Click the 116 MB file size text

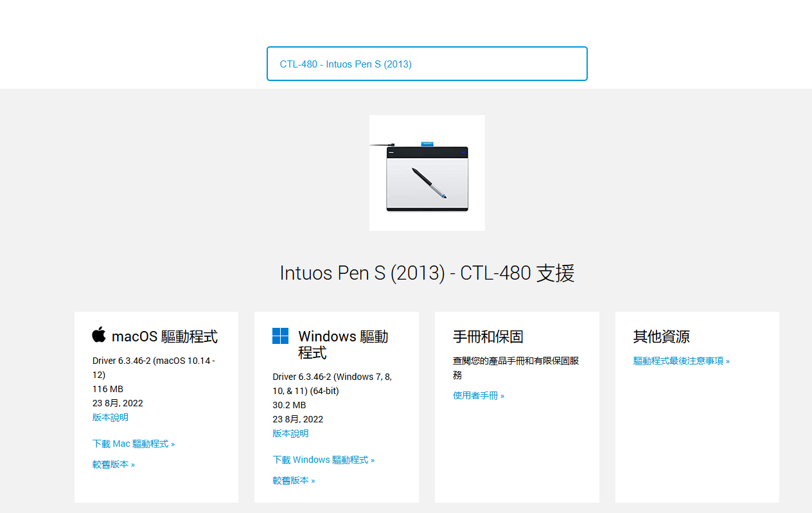[108, 389]
